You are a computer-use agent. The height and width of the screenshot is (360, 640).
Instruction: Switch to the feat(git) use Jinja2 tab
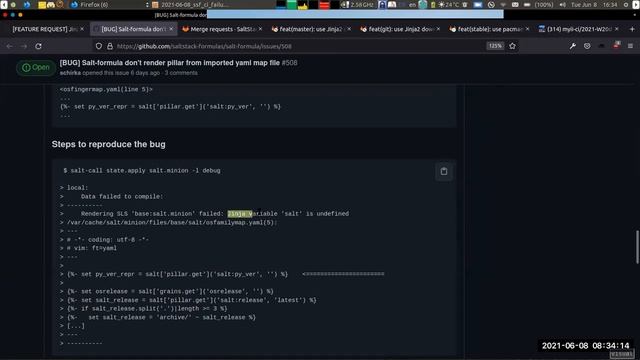[x=400, y=29]
